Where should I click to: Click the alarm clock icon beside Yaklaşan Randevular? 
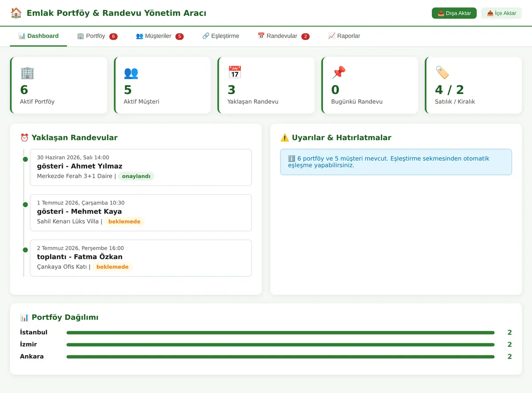[24, 138]
